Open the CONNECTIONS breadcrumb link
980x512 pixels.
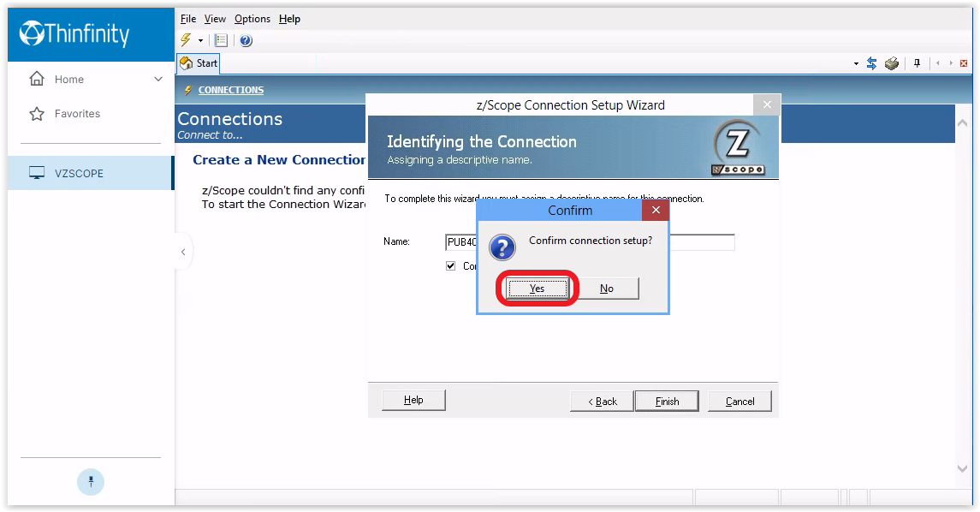point(230,90)
